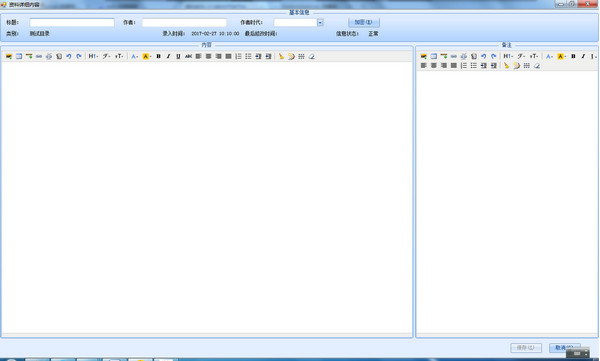Click redo in the content editor toolbar
Image resolution: width=600 pixels, height=361 pixels.
(79, 56)
